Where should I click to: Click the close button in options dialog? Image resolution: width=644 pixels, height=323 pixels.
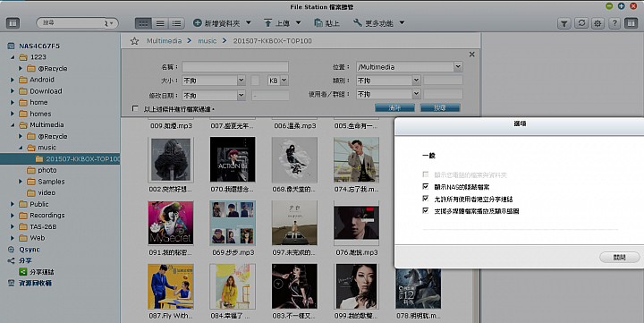[619, 258]
